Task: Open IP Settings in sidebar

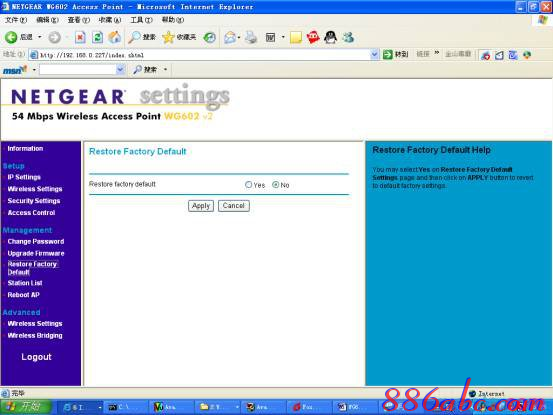Action: 24,177
